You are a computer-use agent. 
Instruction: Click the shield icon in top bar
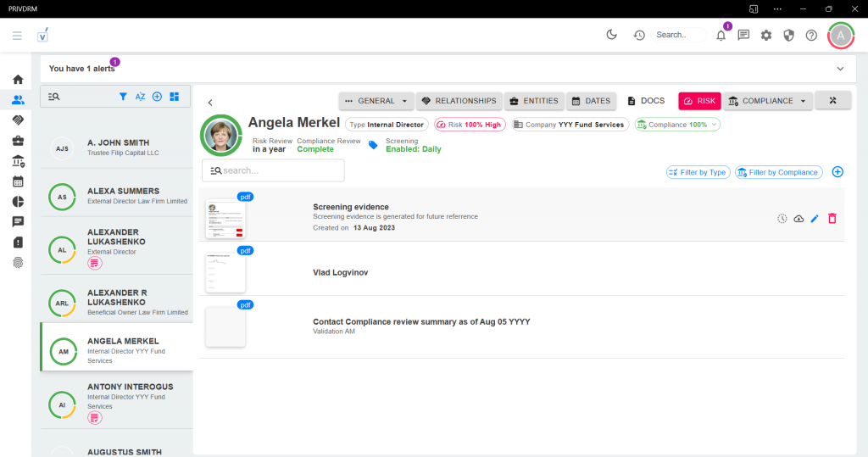pos(788,35)
